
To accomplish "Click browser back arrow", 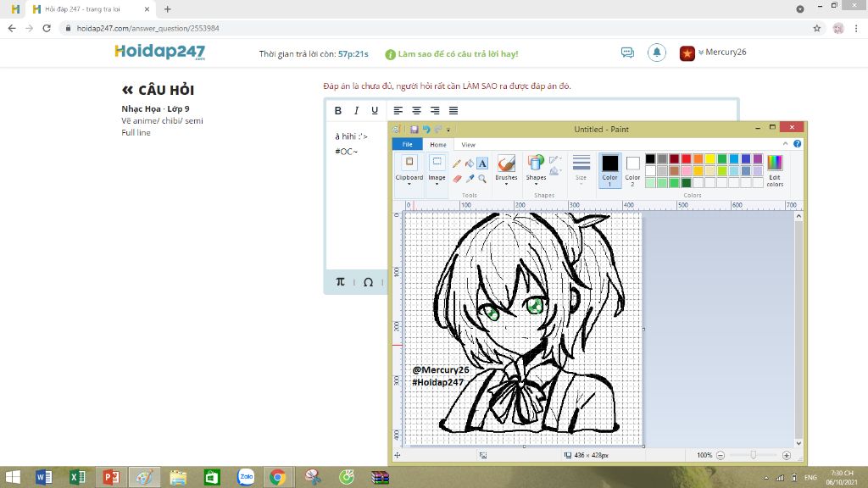I will tap(12, 28).
